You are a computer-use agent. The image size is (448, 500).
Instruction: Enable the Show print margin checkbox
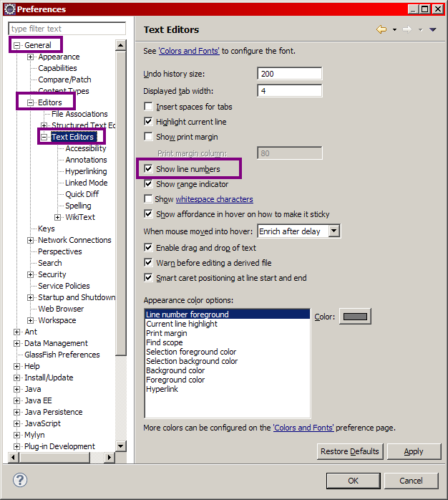(149, 137)
